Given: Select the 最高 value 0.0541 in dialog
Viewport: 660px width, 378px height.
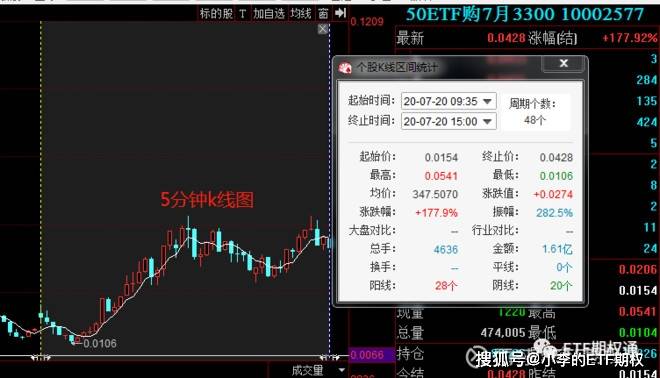Looking at the screenshot, I should 441,176.
